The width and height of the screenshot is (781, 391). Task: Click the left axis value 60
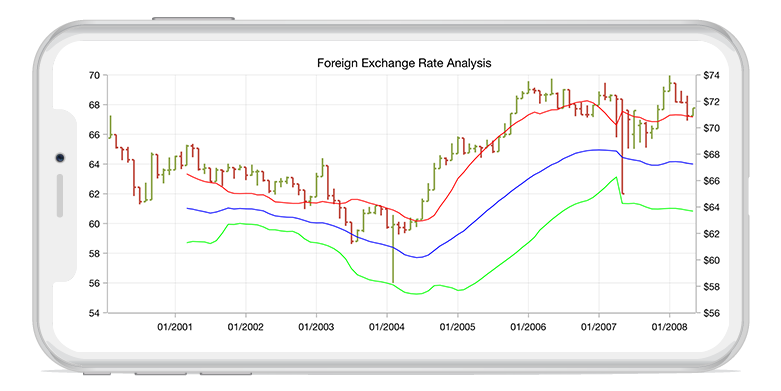pyautogui.click(x=94, y=224)
